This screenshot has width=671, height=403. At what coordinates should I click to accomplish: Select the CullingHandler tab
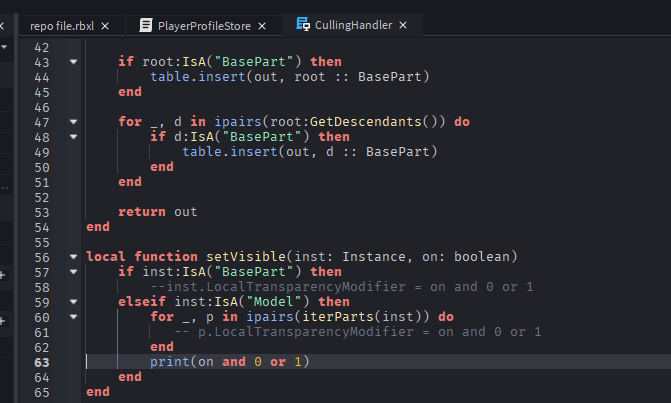(354, 24)
